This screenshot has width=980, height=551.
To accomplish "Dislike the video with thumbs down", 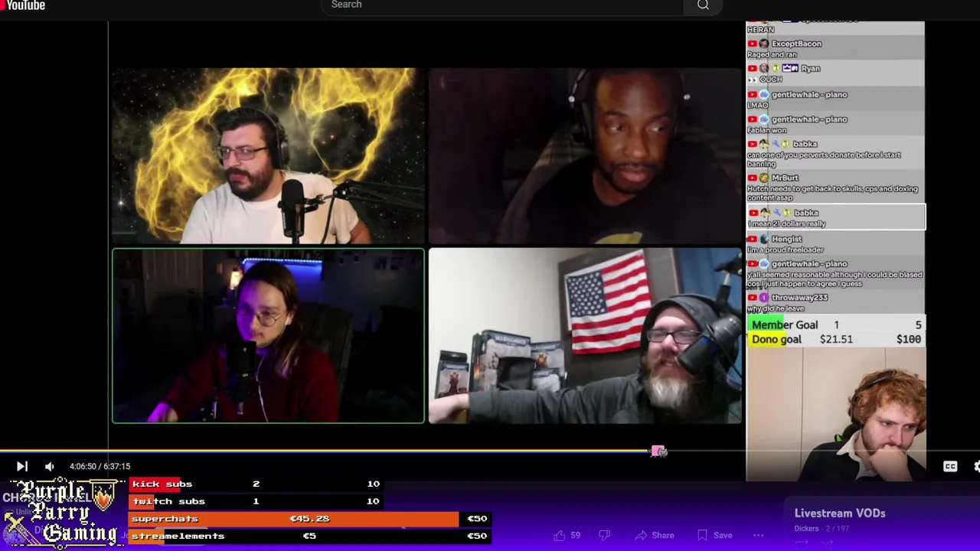I will click(604, 536).
